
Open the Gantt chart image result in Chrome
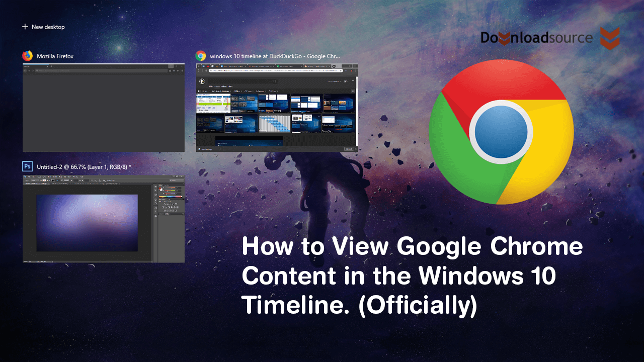(x=274, y=124)
